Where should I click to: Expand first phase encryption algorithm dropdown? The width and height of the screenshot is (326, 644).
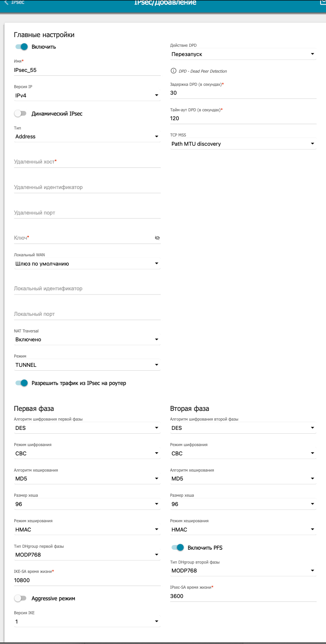click(x=87, y=428)
